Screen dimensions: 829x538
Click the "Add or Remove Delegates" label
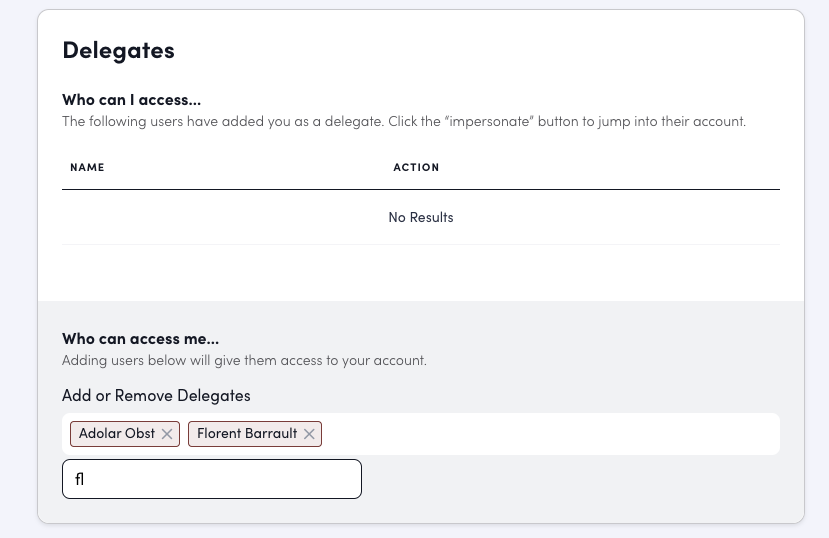point(156,396)
